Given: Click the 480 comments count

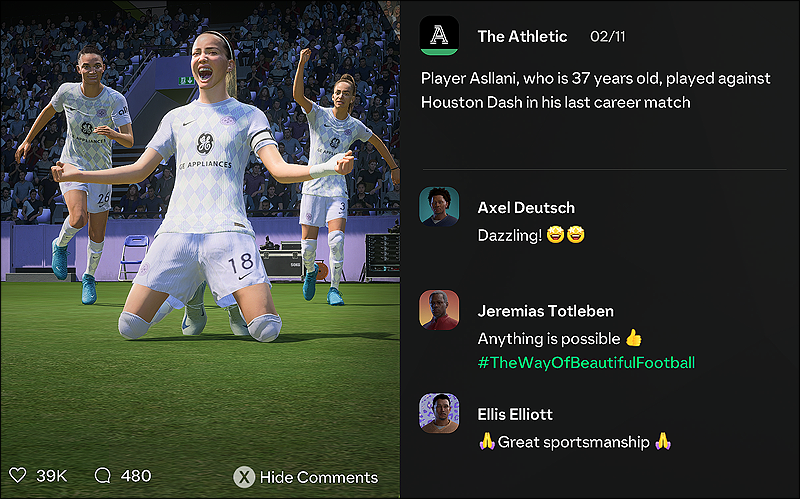Looking at the screenshot, I should (x=136, y=476).
